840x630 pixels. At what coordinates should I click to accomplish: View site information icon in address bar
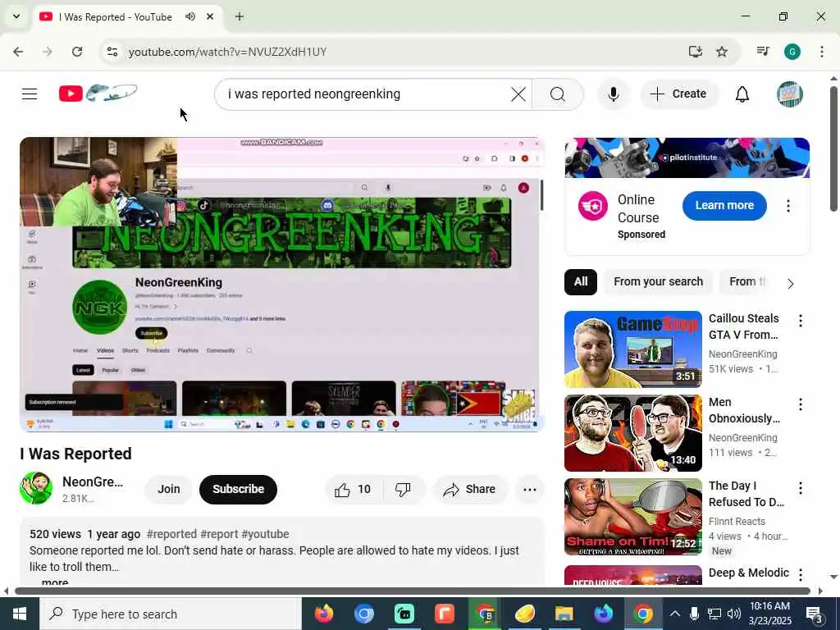pos(112,52)
